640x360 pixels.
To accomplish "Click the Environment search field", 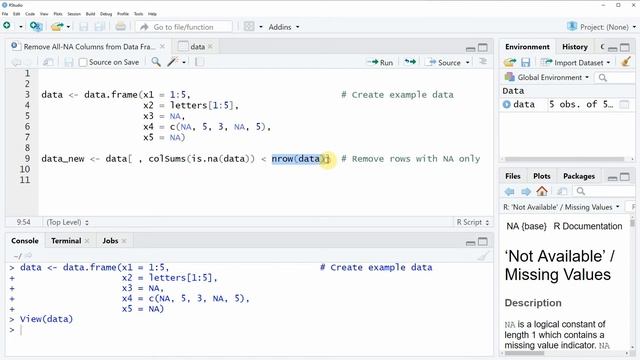I will 616,78.
